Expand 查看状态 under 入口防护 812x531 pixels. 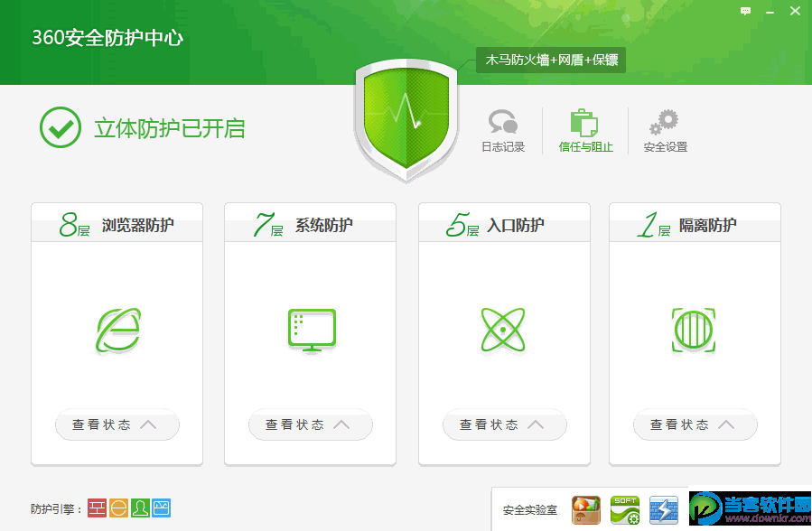coord(504,425)
